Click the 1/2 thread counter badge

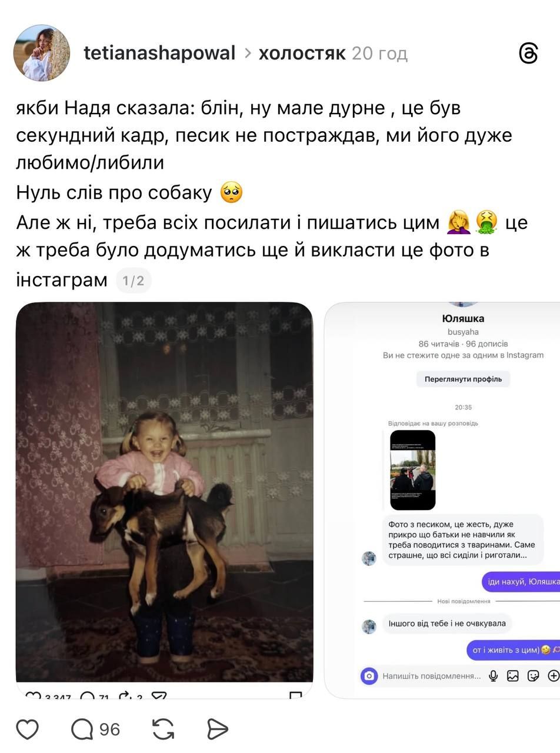click(x=133, y=281)
